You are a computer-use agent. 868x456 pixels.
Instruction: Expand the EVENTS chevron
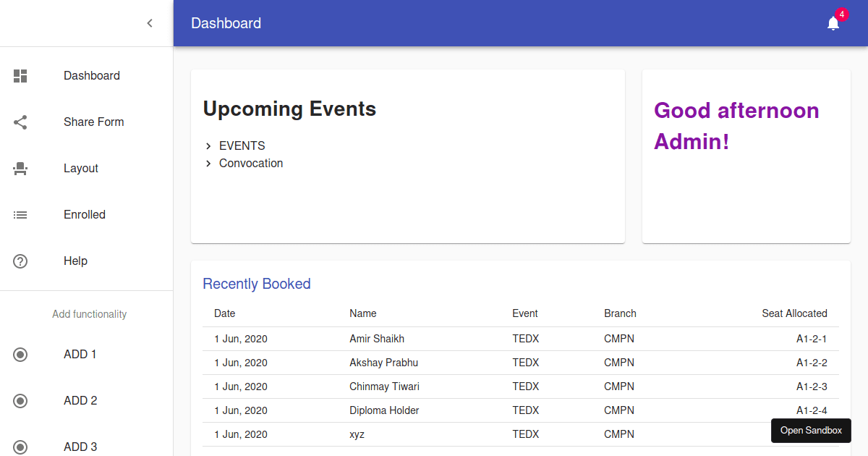(209, 145)
